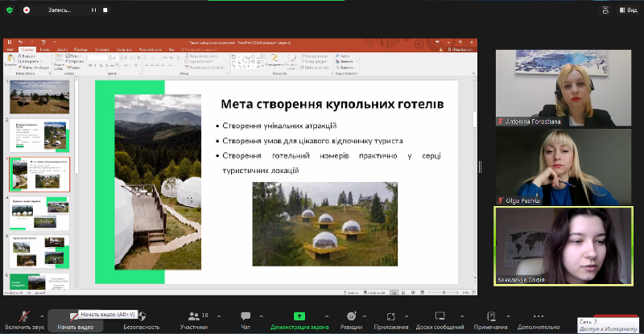Open the Безопасность security shield icon
Viewport: 644px width, 334px height.
[141, 317]
